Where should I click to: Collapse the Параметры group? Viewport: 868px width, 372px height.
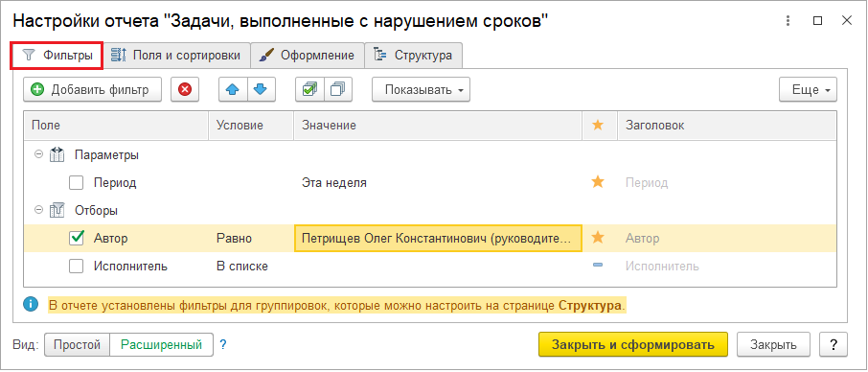pyautogui.click(x=38, y=155)
